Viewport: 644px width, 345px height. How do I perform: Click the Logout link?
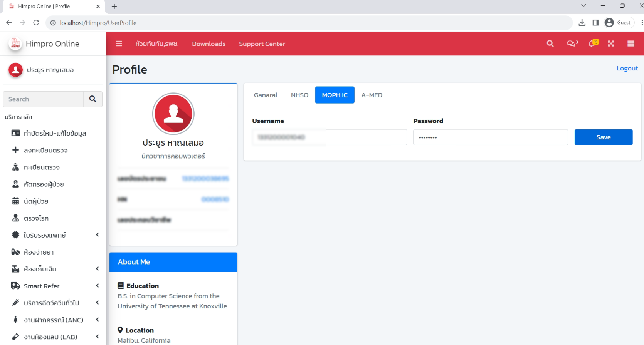[627, 69]
